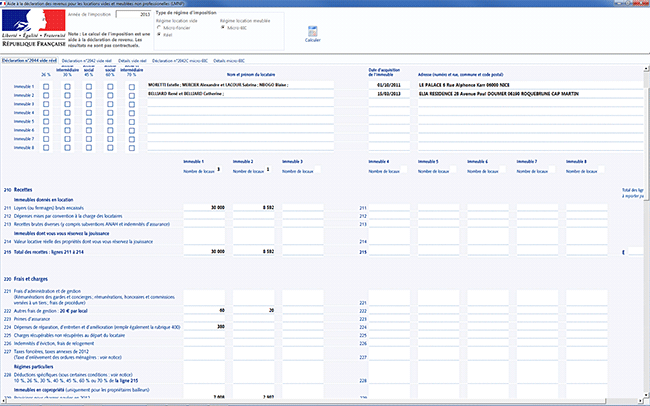Click the Année de l'imposition field
650x406 pixels.
pyautogui.click(x=135, y=16)
